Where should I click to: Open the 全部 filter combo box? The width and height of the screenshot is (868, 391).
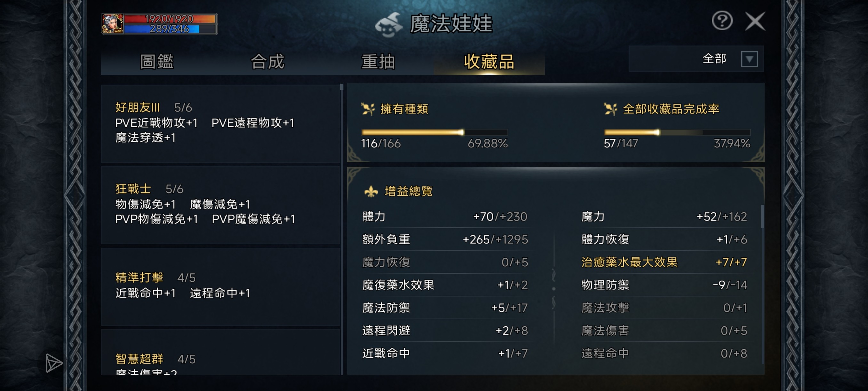pyautogui.click(x=695, y=59)
